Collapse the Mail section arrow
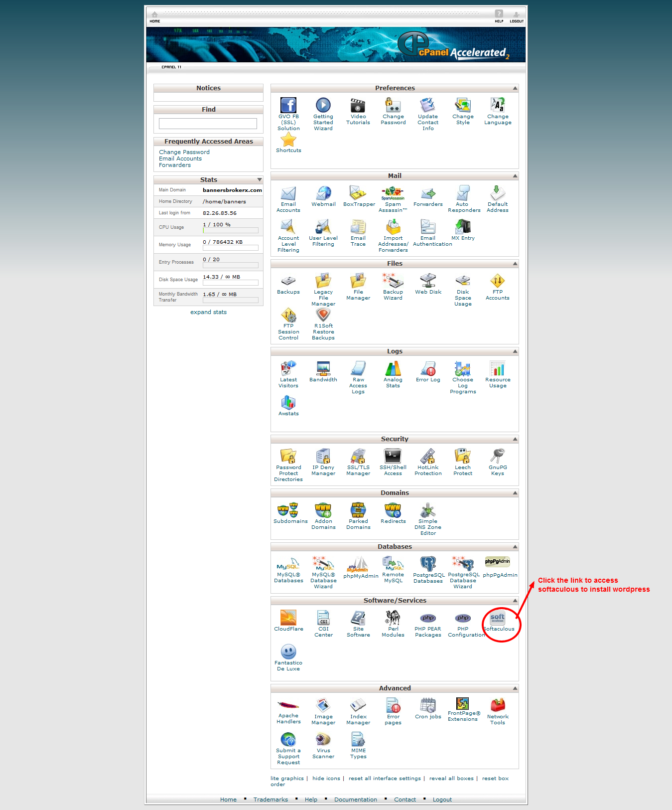The width and height of the screenshot is (672, 810). (x=515, y=176)
